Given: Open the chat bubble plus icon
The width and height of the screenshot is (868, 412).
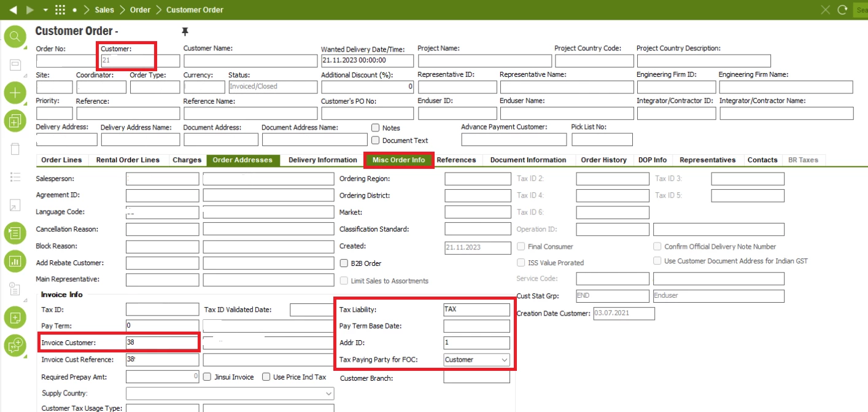Looking at the screenshot, I should click(x=14, y=346).
